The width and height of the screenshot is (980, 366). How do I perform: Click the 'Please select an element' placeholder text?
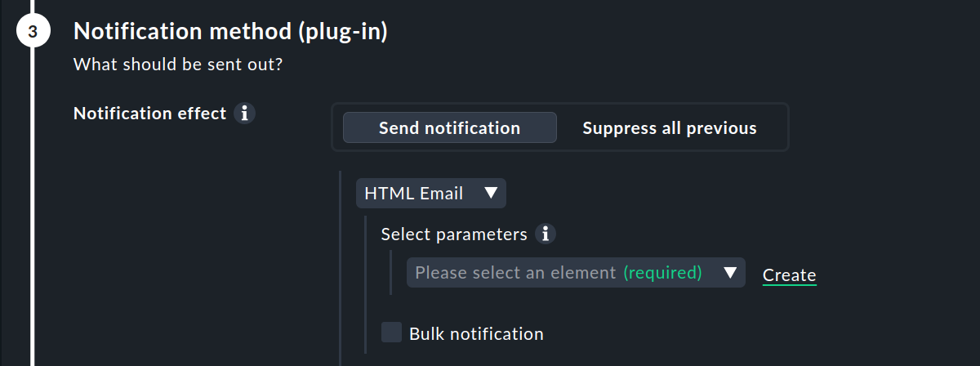[515, 273]
